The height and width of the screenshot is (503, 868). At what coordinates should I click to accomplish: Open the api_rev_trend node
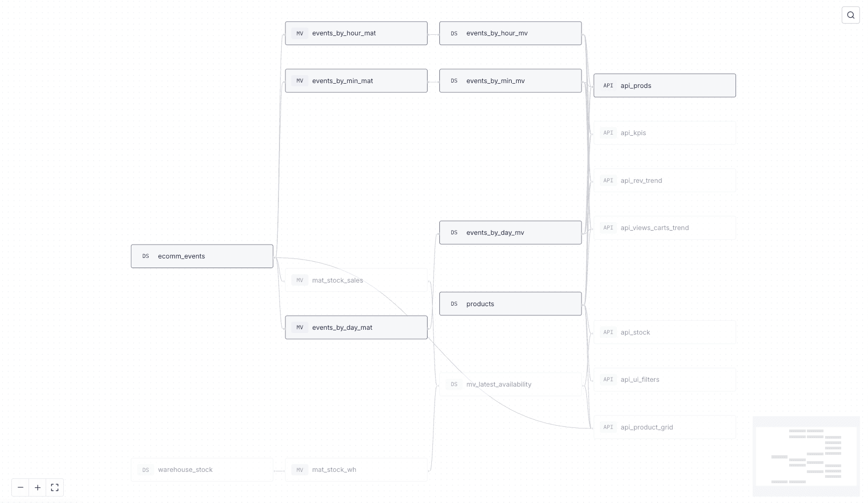(665, 180)
